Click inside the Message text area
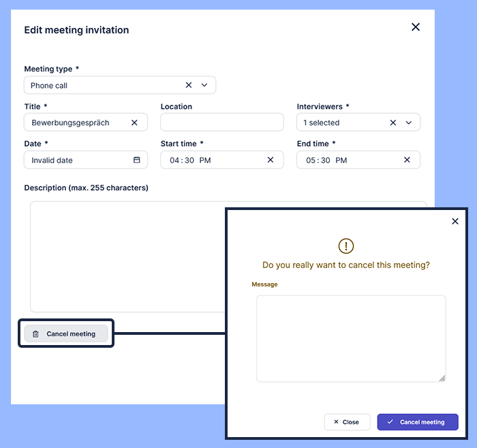Viewport: 477px width, 448px height. click(350, 338)
